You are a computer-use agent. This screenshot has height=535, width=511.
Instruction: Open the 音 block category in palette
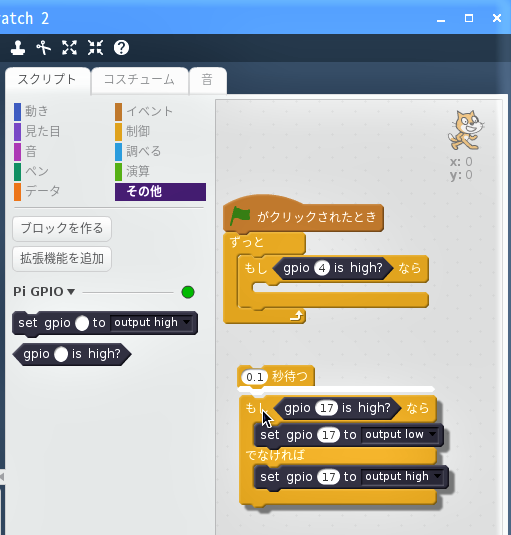pos(26,151)
